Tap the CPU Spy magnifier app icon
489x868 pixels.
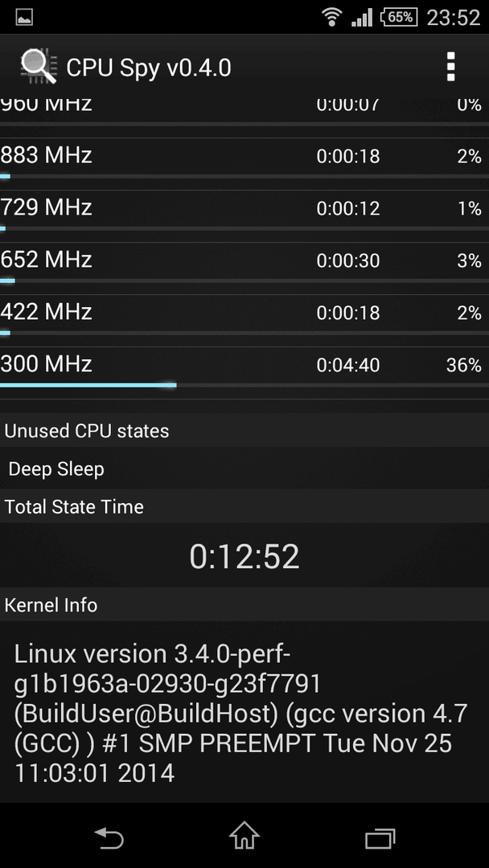39,67
